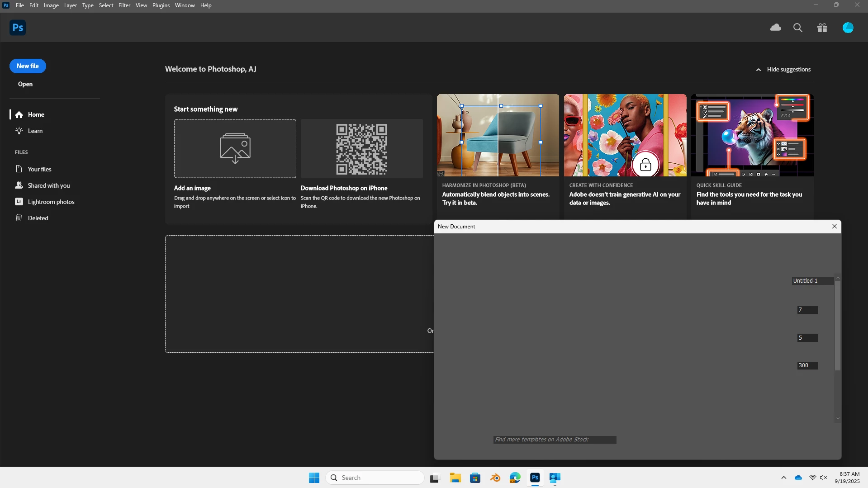Image resolution: width=868 pixels, height=488 pixels.
Task: Open the Window menu
Action: click(185, 5)
